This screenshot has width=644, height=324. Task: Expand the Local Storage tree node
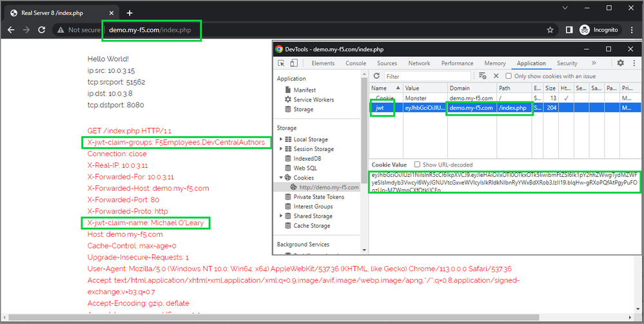point(281,139)
